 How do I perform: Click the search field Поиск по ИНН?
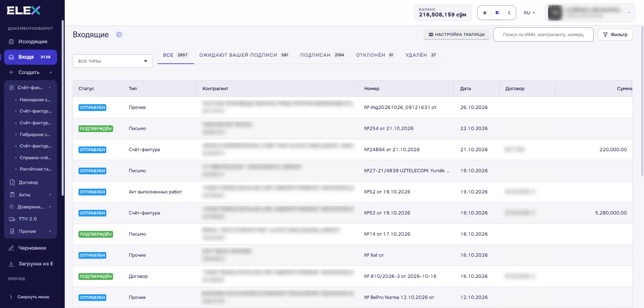point(543,35)
